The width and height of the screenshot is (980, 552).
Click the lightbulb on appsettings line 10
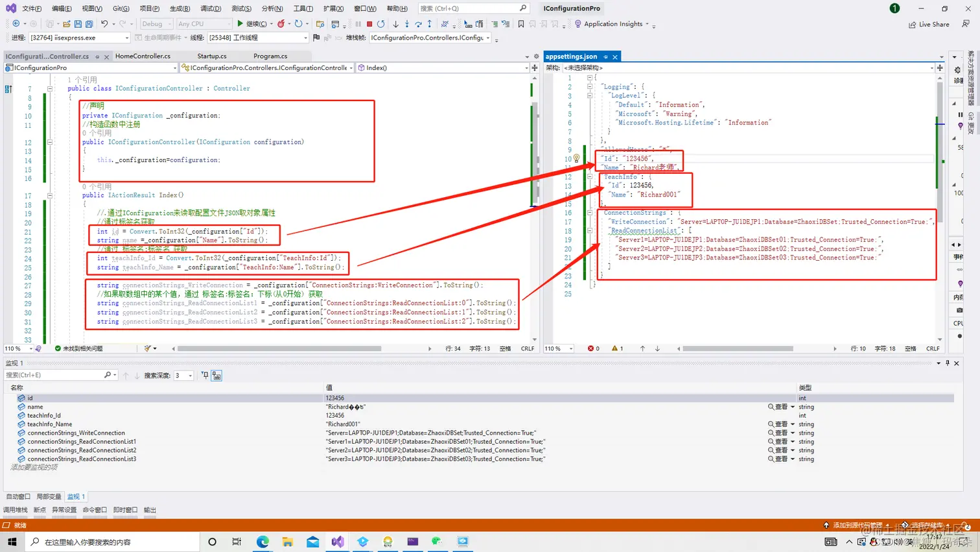576,158
